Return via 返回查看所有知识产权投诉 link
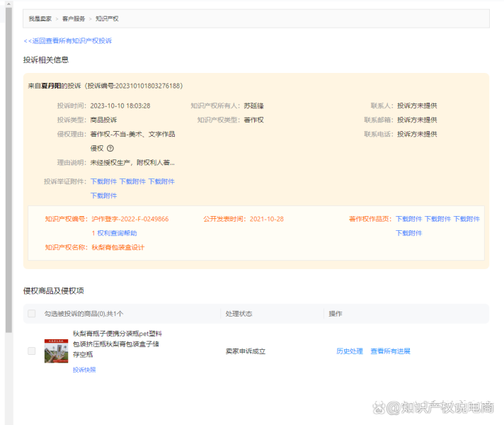The height and width of the screenshot is (425, 504). tap(68, 41)
